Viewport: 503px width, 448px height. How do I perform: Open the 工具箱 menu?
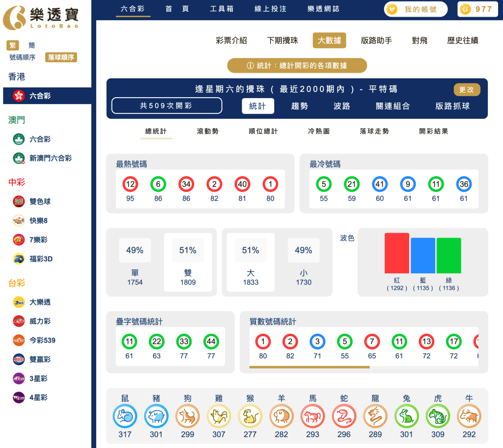click(x=222, y=8)
